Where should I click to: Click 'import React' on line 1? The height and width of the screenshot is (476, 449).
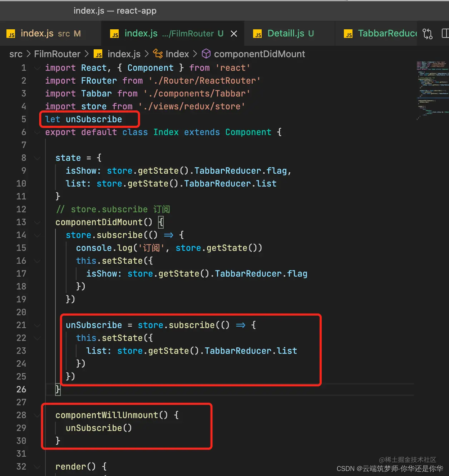pyautogui.click(x=76, y=68)
